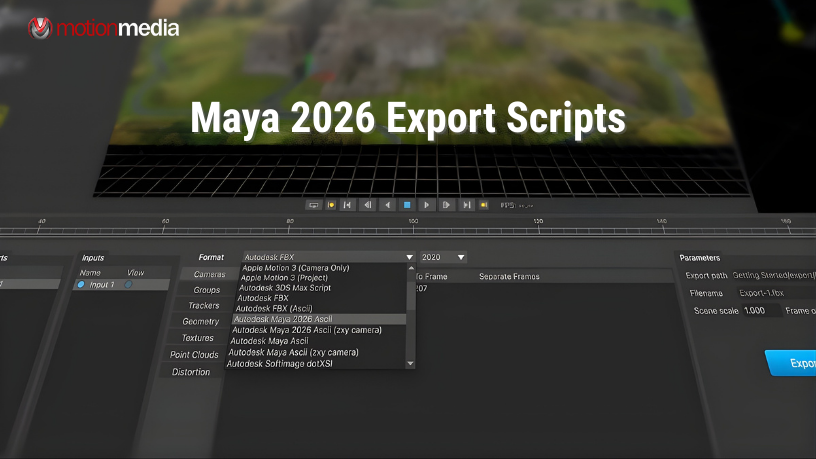Click the Name column header in Inputs
This screenshot has height=459, width=816.
90,273
